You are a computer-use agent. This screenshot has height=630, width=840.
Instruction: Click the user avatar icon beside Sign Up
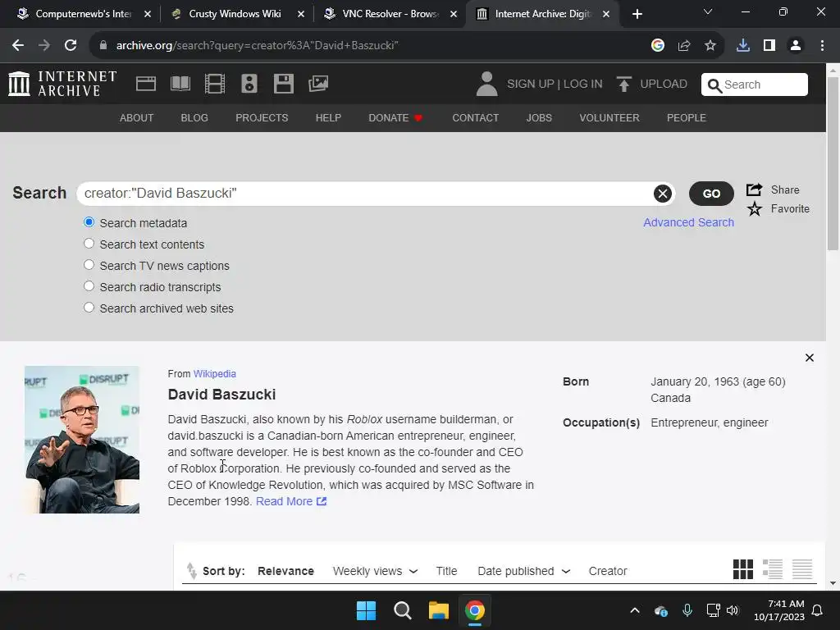click(x=487, y=84)
